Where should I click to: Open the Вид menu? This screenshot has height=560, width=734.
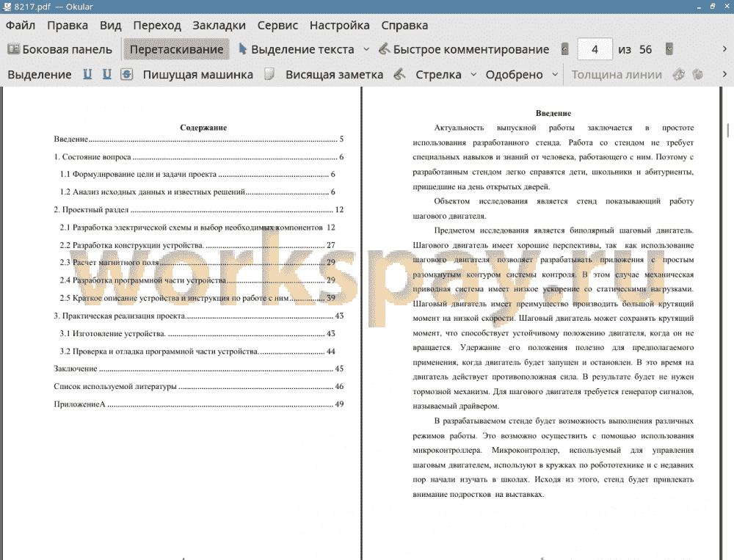coord(111,25)
